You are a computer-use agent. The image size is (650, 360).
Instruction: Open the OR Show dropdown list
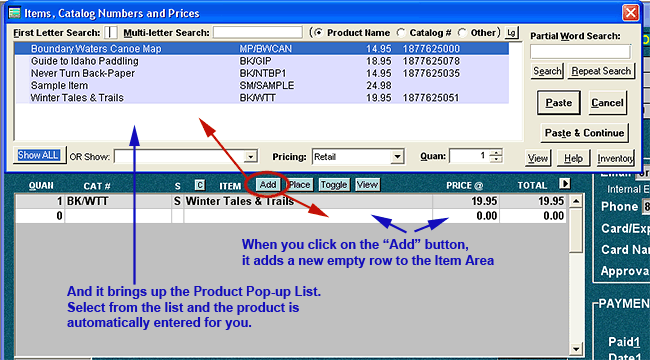(250, 157)
